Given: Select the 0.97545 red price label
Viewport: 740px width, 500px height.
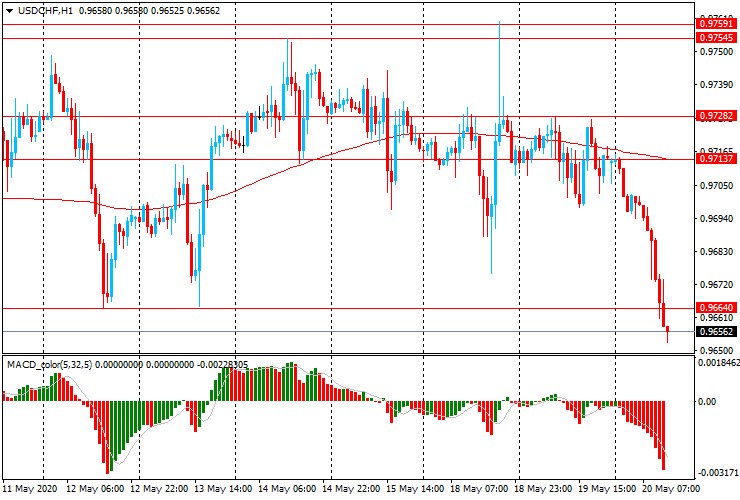Looking at the screenshot, I should pos(716,38).
